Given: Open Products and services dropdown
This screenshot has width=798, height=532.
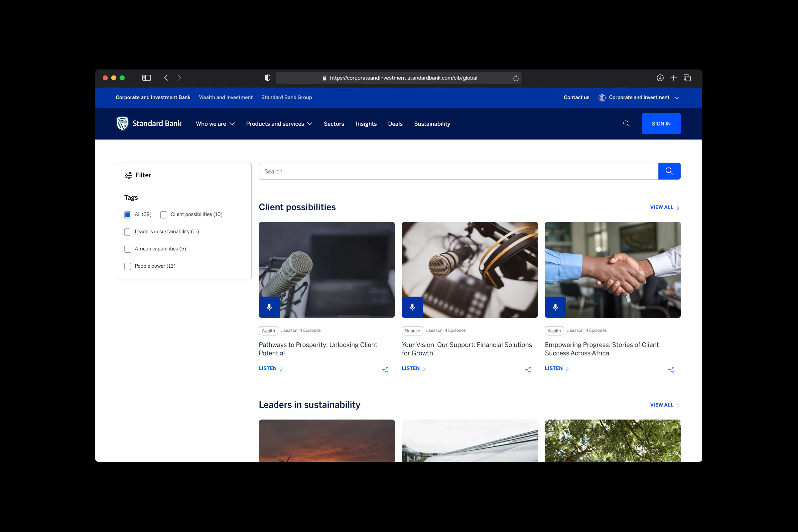Looking at the screenshot, I should coord(279,124).
